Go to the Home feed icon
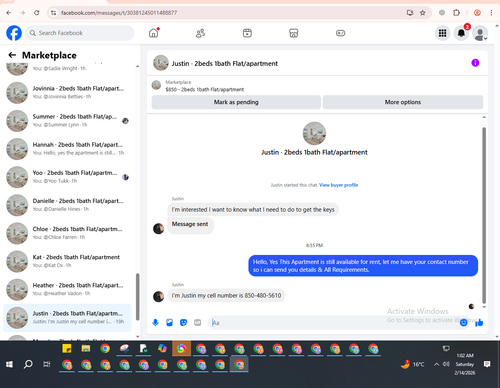 pos(154,33)
